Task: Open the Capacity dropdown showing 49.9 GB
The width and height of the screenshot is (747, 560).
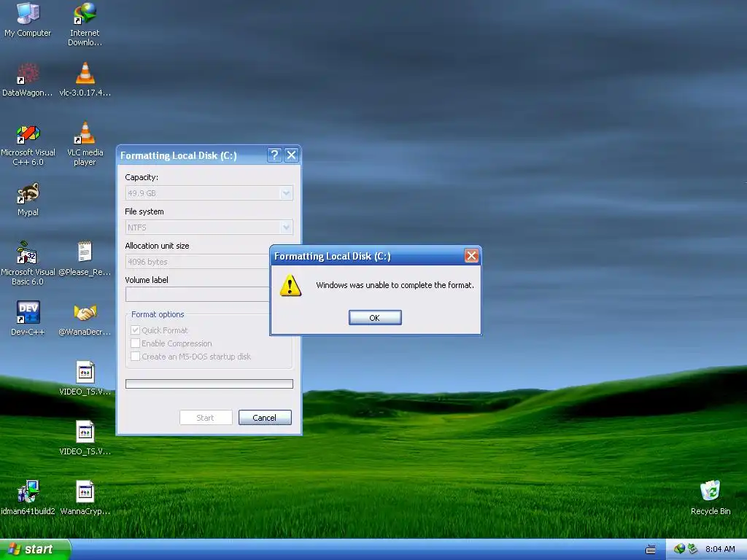Action: click(209, 193)
